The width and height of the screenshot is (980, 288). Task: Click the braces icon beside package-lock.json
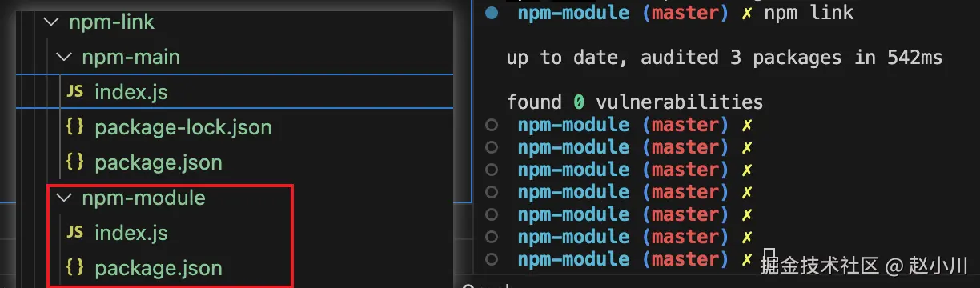click(x=74, y=127)
